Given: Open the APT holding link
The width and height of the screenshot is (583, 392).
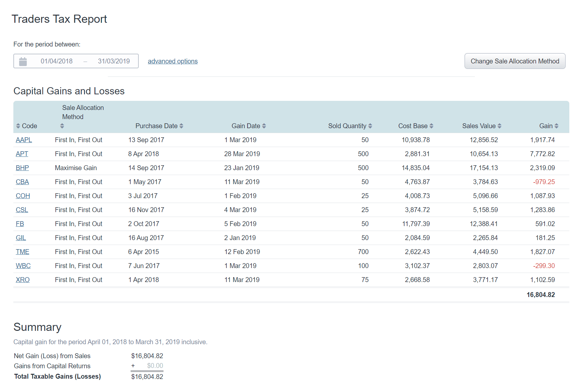Looking at the screenshot, I should pos(22,154).
